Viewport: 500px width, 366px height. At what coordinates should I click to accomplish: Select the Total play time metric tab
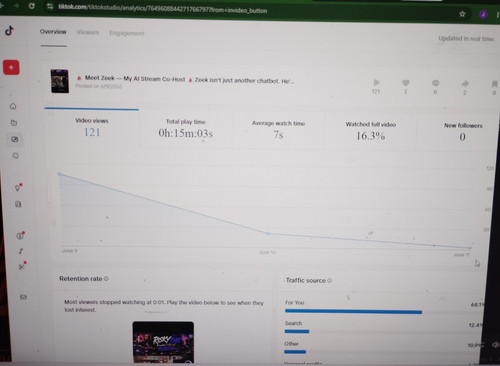click(x=186, y=129)
